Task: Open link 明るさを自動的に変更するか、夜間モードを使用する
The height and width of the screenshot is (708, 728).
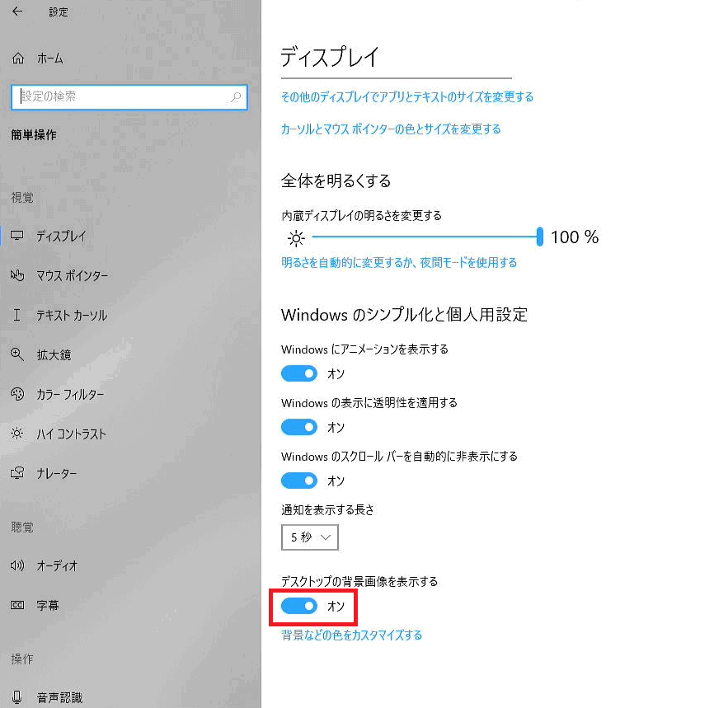Action: click(399, 262)
